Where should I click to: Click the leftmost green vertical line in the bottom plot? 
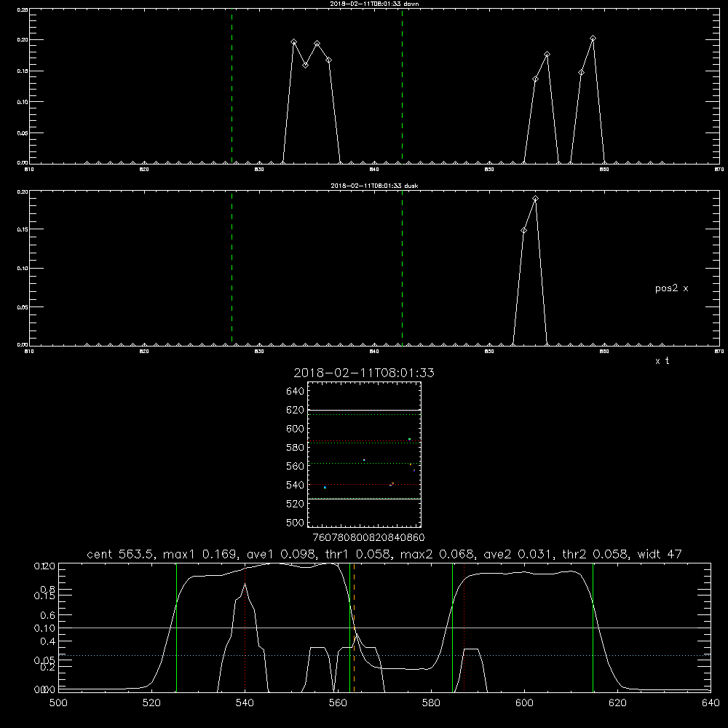tap(176, 628)
